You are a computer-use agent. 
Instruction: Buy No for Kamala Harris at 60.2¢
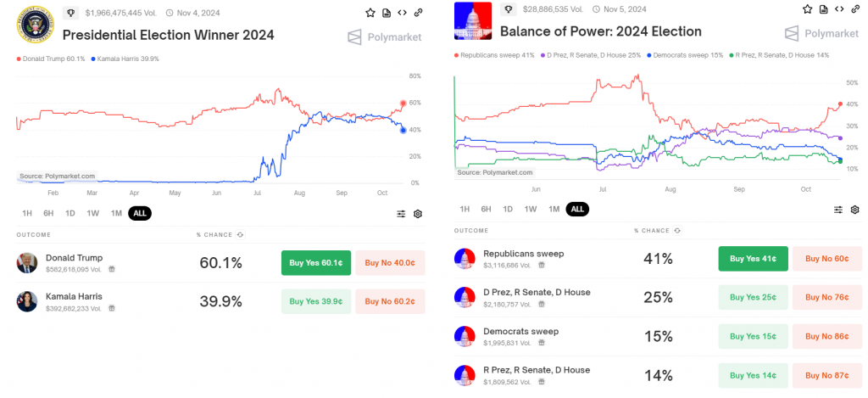point(390,301)
